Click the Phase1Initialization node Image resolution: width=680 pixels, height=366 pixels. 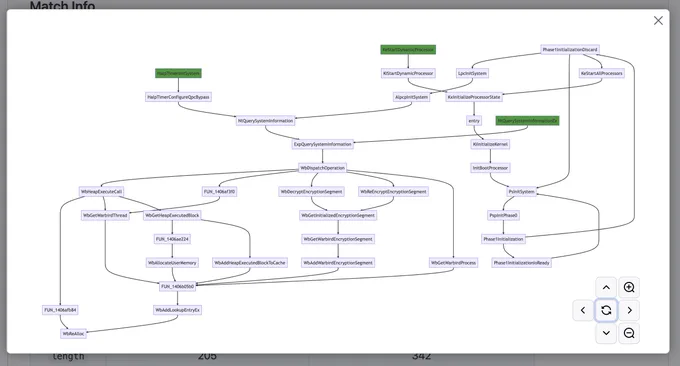coord(503,239)
